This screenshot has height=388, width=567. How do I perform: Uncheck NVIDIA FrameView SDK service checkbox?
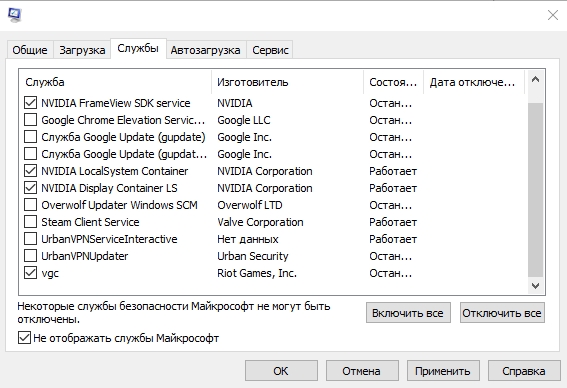30,103
